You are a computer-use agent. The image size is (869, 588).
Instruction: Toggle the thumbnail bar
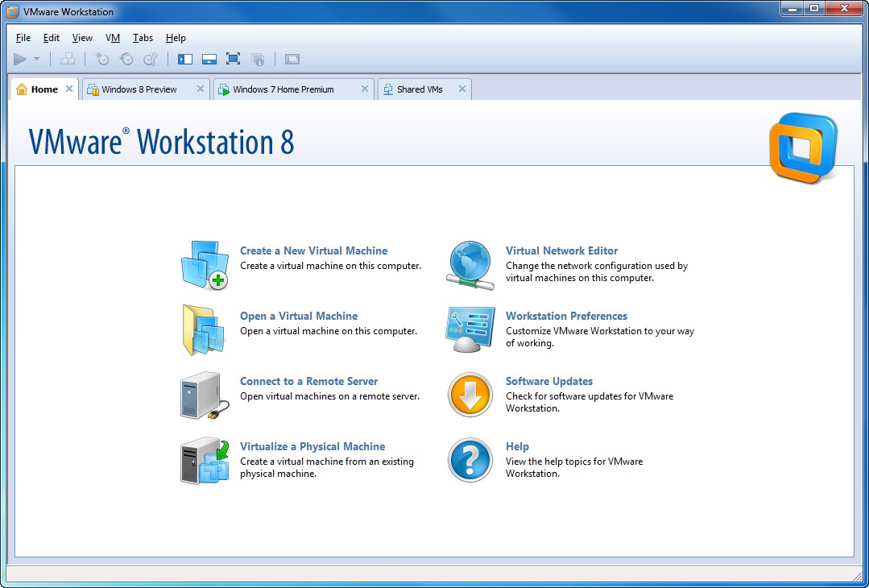[x=209, y=59]
